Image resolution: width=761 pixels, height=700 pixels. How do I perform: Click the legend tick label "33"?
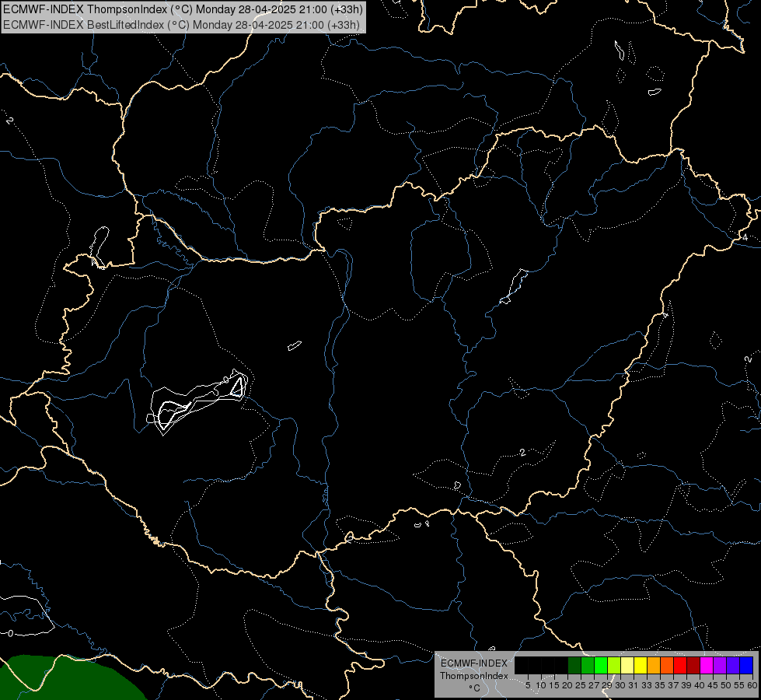647,685
